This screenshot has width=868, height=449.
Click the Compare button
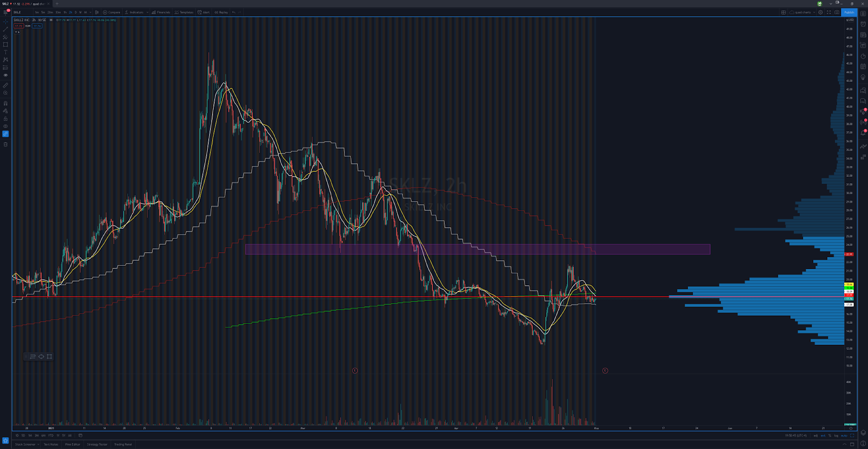click(111, 12)
